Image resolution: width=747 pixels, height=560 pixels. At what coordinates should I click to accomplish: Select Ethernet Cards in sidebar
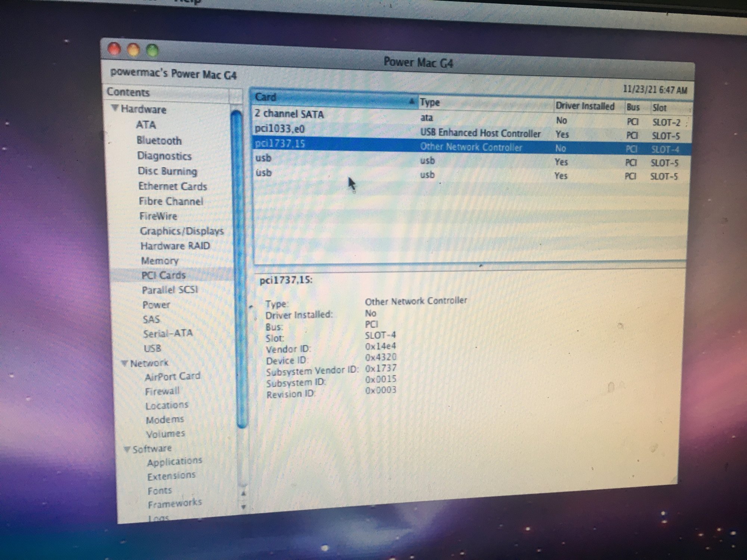tap(172, 186)
